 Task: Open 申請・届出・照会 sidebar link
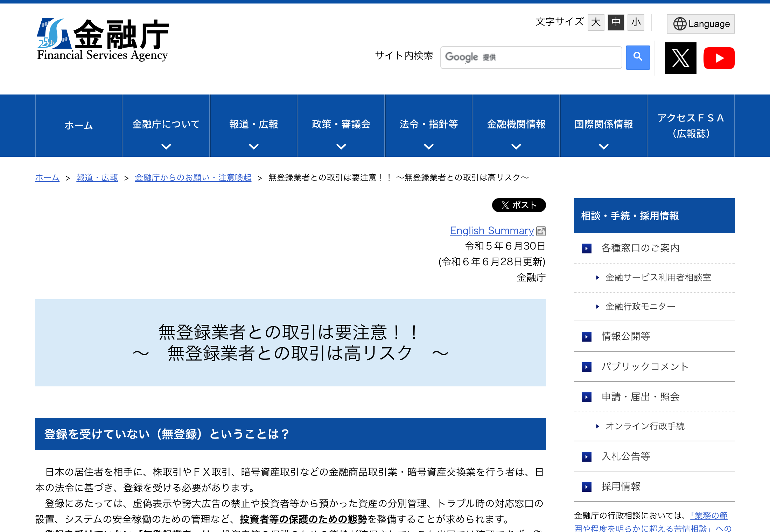640,397
